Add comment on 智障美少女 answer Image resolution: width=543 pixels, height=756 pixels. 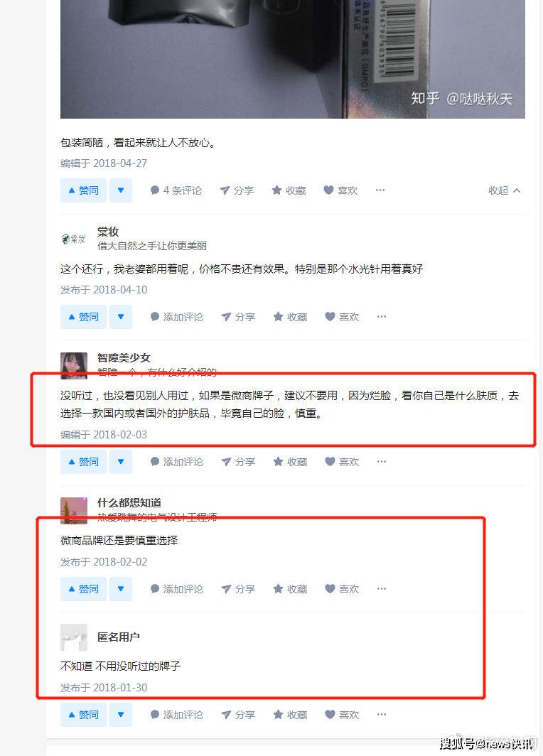pyautogui.click(x=176, y=462)
